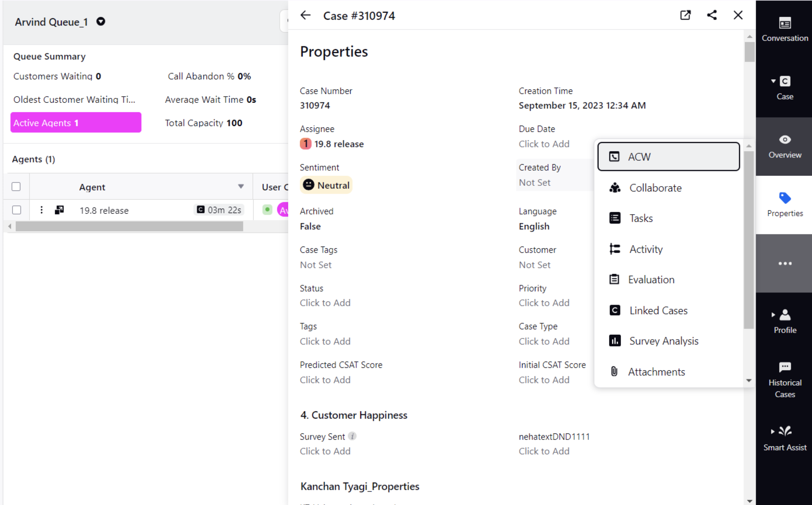The width and height of the screenshot is (812, 505).
Task: Click the English language value
Action: point(534,226)
